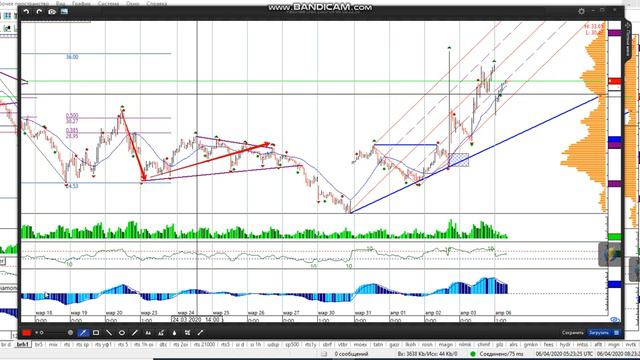Switch to the si 1h chart tab

[x=255, y=344]
